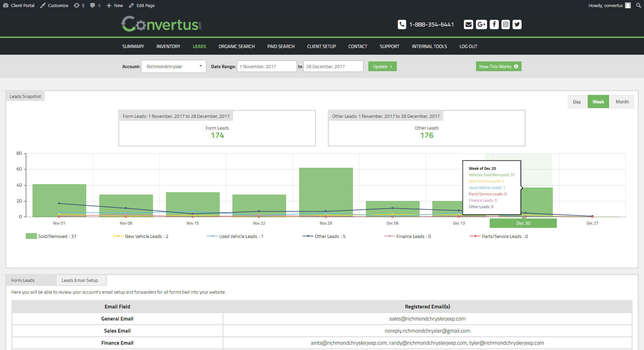Switch chart to Week view

pyautogui.click(x=598, y=102)
